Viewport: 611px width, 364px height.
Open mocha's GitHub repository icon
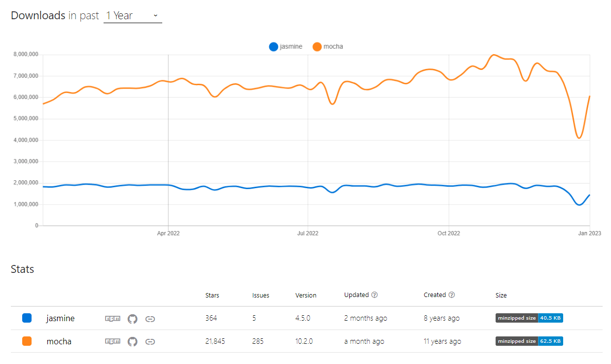[132, 341]
